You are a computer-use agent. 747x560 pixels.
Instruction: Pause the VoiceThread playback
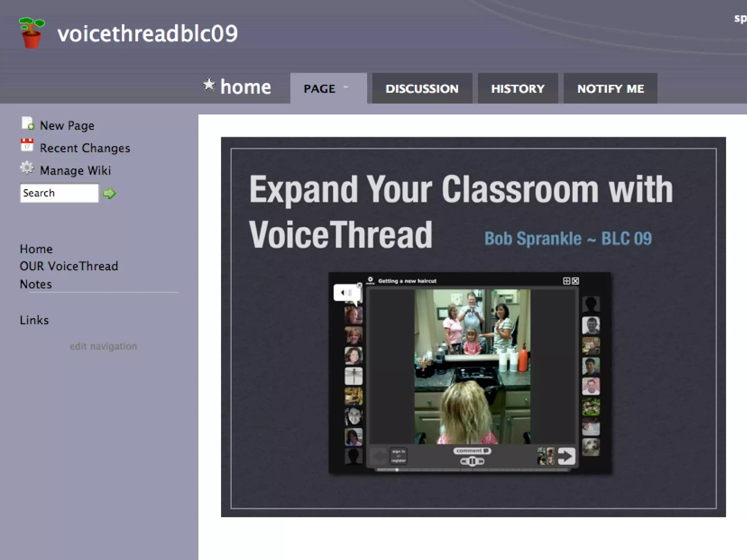coord(472,462)
